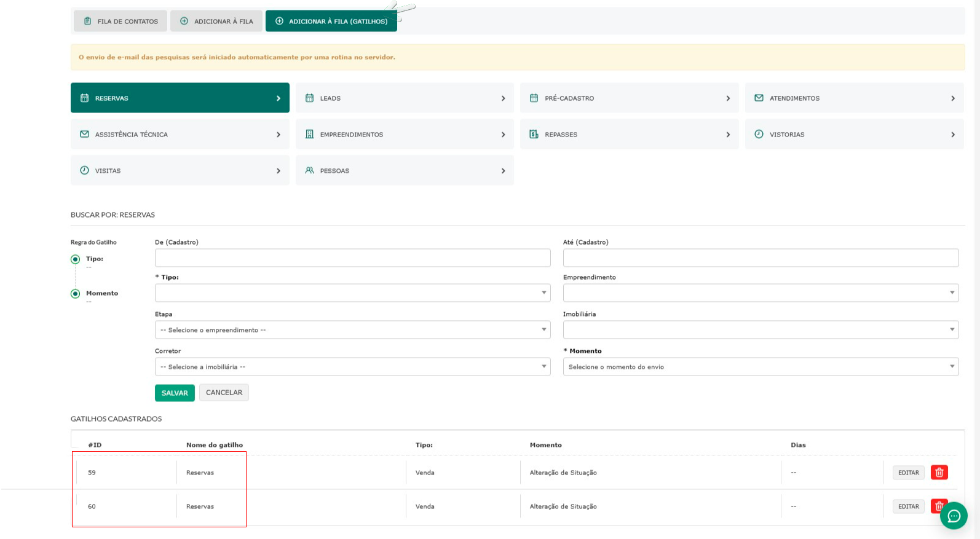
Task: Click the chevron arrow on Vistorias
Action: pos(953,135)
